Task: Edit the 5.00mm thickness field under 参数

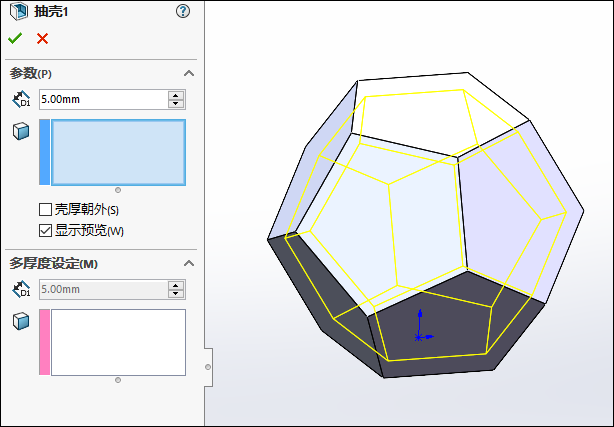Action: (x=104, y=100)
